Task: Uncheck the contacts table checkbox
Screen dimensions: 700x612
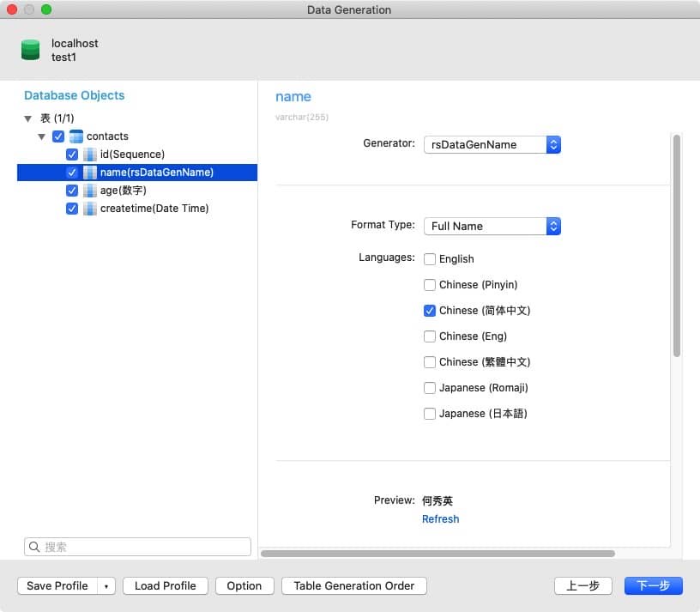Action: (58, 136)
